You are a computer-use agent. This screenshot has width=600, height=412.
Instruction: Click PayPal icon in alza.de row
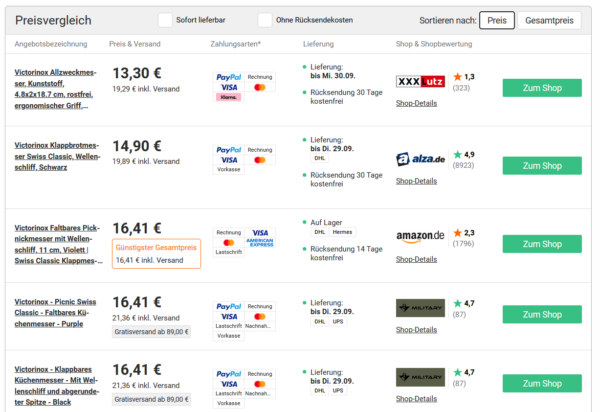[228, 150]
